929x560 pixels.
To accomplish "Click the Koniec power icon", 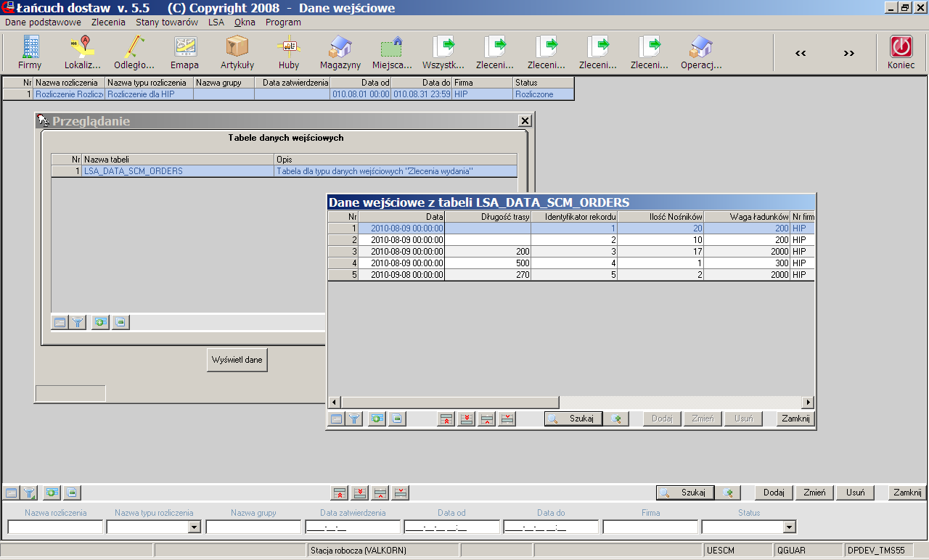I will (901, 52).
